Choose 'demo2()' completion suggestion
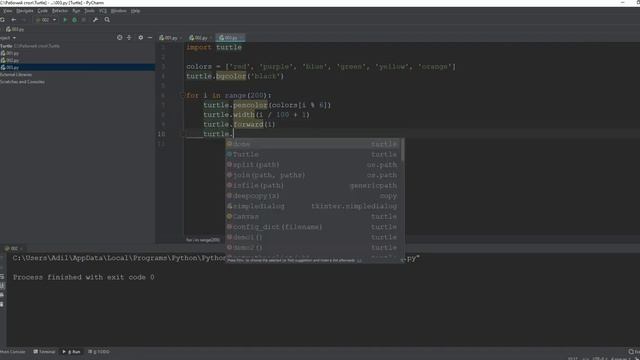The height and width of the screenshot is (360, 640). tap(313, 248)
